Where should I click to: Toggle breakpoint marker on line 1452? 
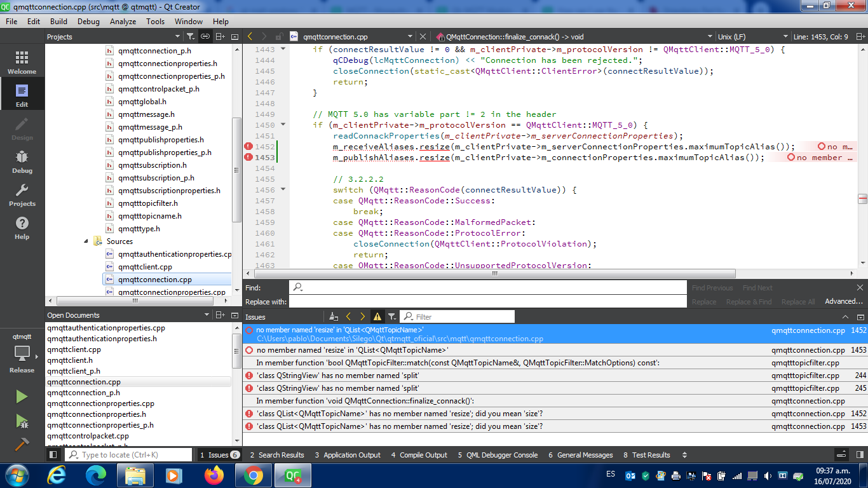point(248,147)
